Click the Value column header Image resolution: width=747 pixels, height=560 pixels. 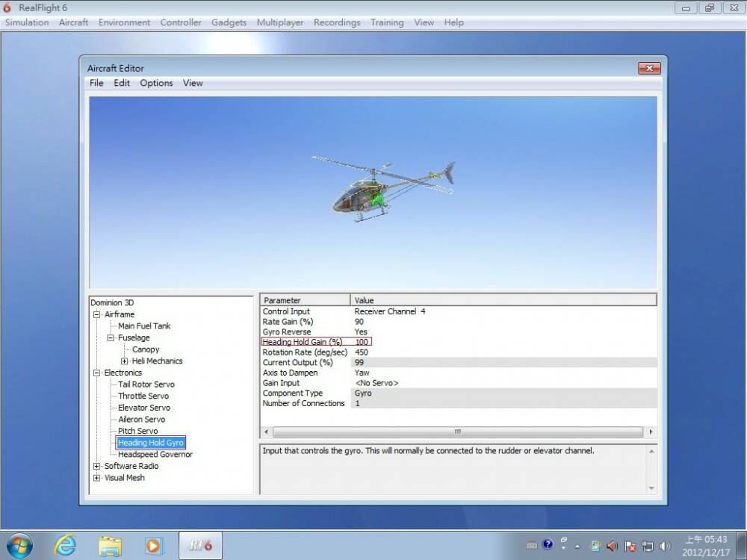503,300
